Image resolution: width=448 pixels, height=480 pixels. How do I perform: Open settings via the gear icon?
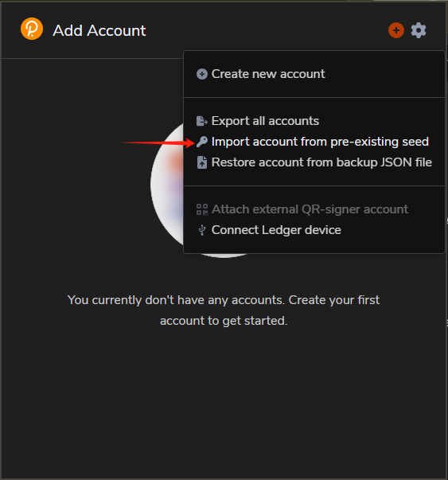(419, 30)
